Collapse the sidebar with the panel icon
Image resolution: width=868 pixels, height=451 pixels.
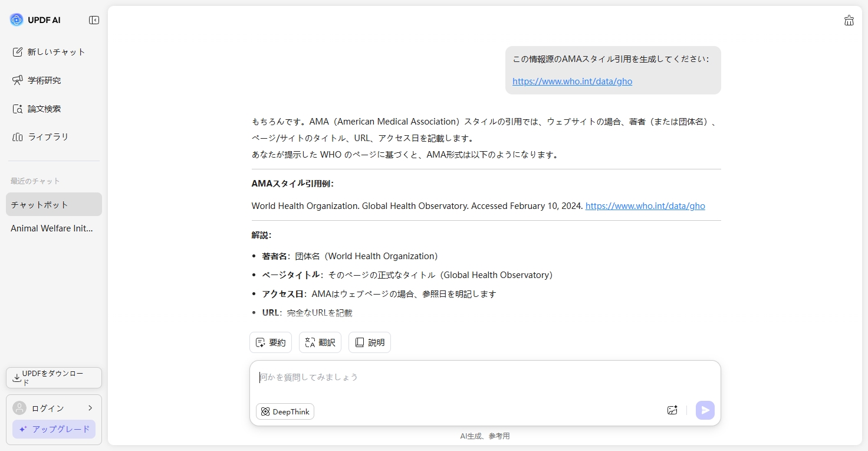(94, 20)
